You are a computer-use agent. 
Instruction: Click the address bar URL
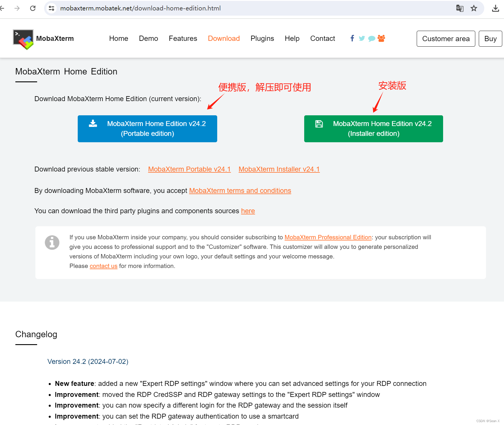[x=140, y=8]
